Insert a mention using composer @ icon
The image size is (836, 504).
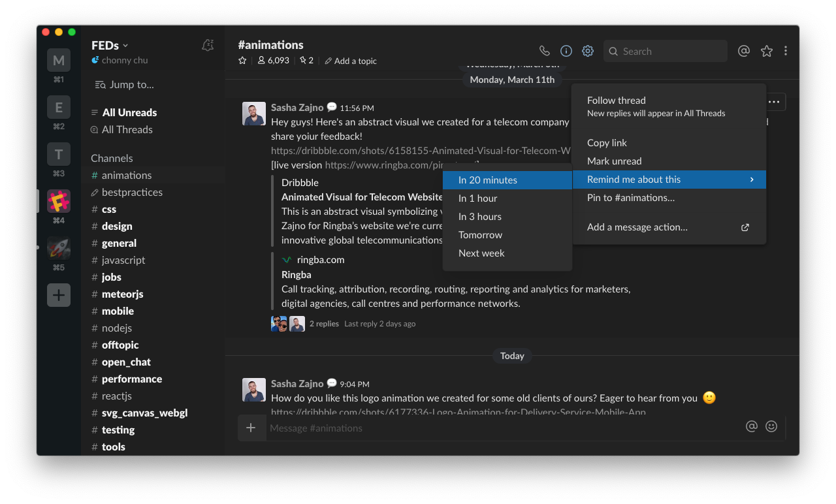pyautogui.click(x=752, y=426)
